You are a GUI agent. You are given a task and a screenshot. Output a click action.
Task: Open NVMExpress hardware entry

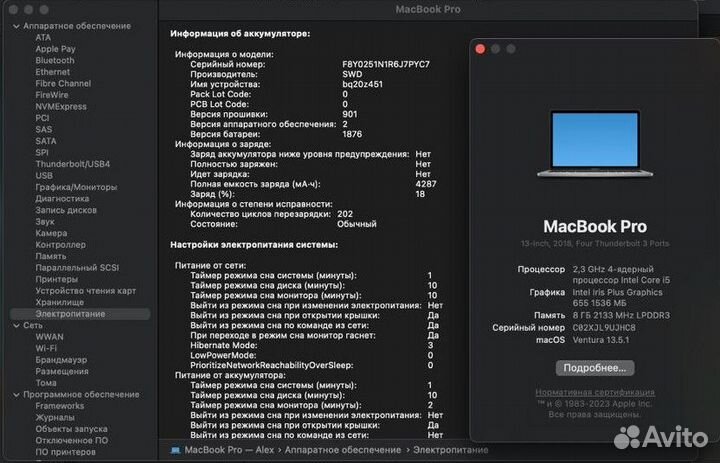pos(61,107)
